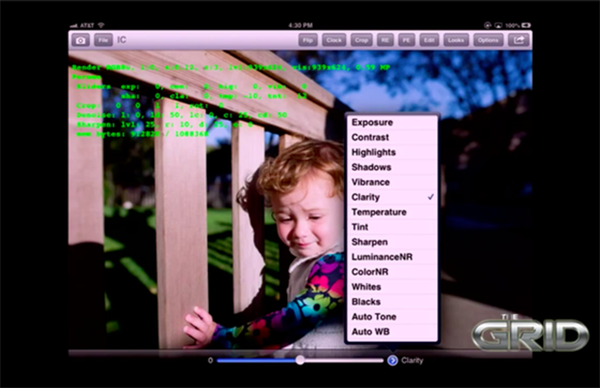Click the Clarity slider track right of knob
This screenshot has height=388, width=600.
[344, 360]
